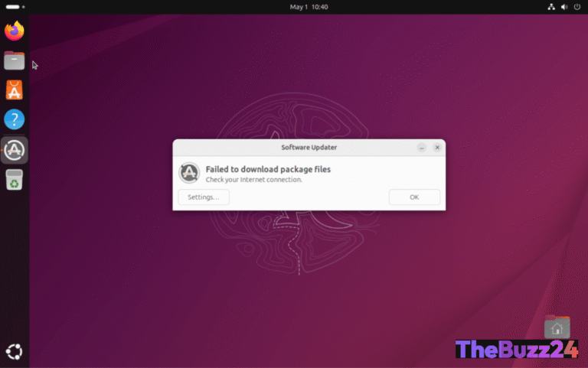Open the volume indicator in top bar
This screenshot has width=588, height=368.
click(564, 7)
